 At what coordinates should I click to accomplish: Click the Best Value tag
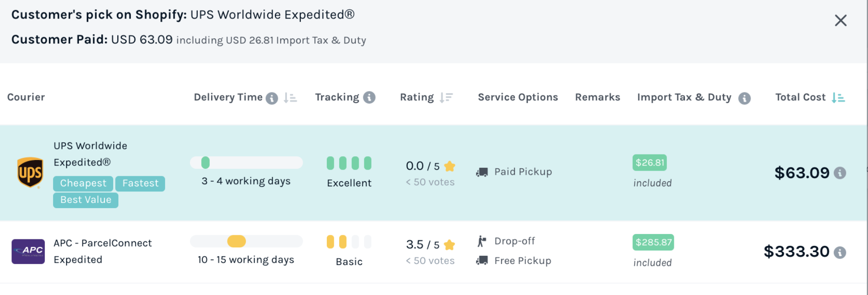point(86,200)
